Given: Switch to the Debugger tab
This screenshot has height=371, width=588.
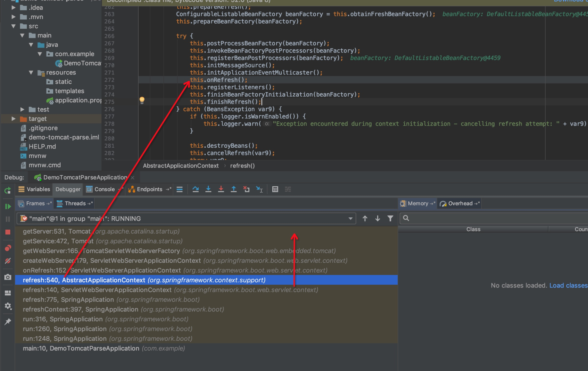Looking at the screenshot, I should 68,189.
